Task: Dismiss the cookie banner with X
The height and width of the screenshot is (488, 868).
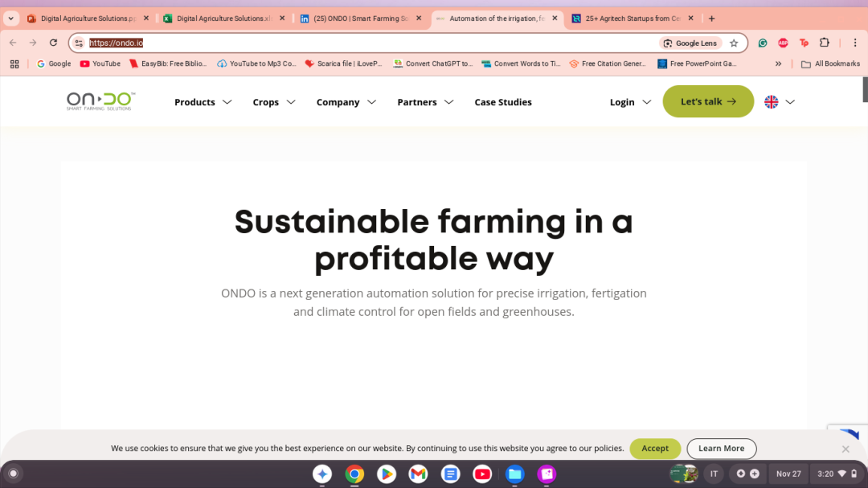Action: point(845,449)
